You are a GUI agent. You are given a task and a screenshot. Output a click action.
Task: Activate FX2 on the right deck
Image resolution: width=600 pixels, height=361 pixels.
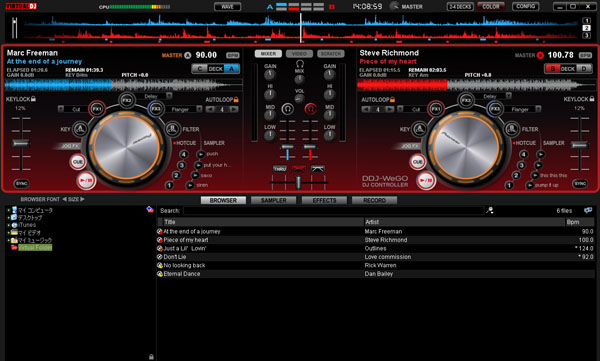pos(466,100)
